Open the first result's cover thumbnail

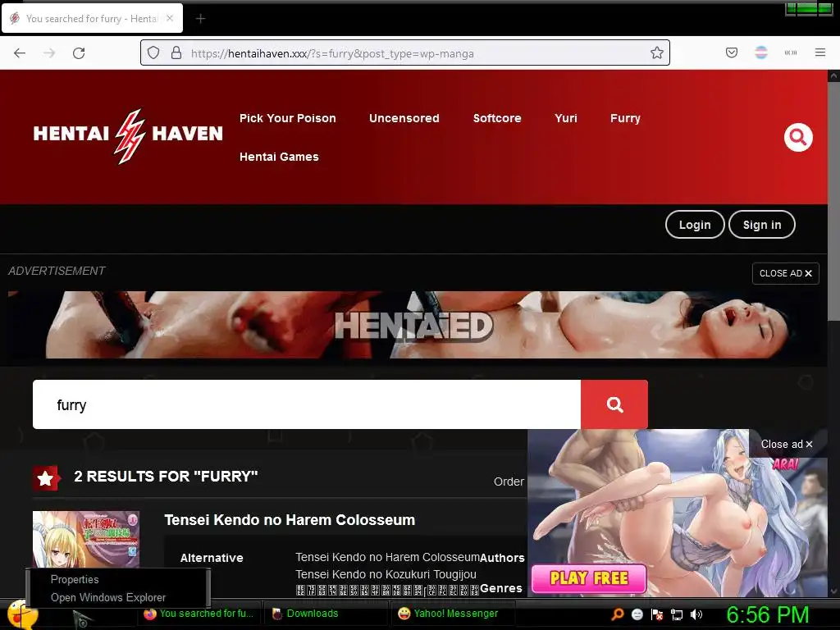tap(85, 539)
